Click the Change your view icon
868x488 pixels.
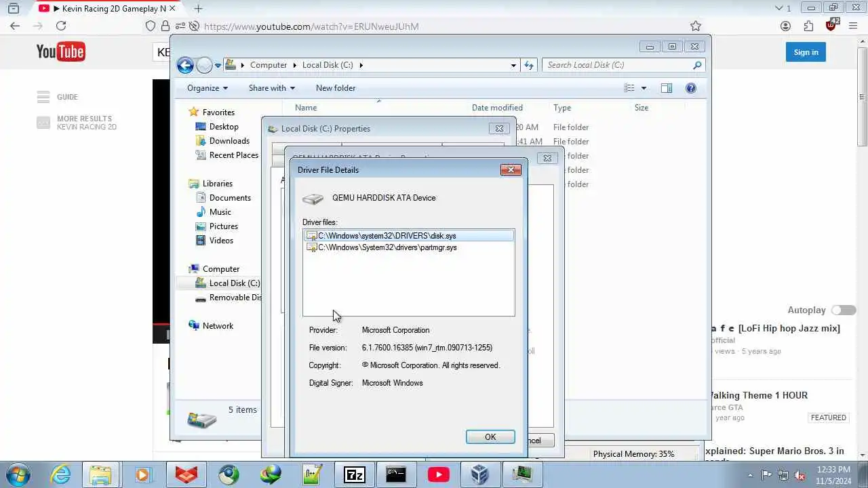click(x=629, y=88)
